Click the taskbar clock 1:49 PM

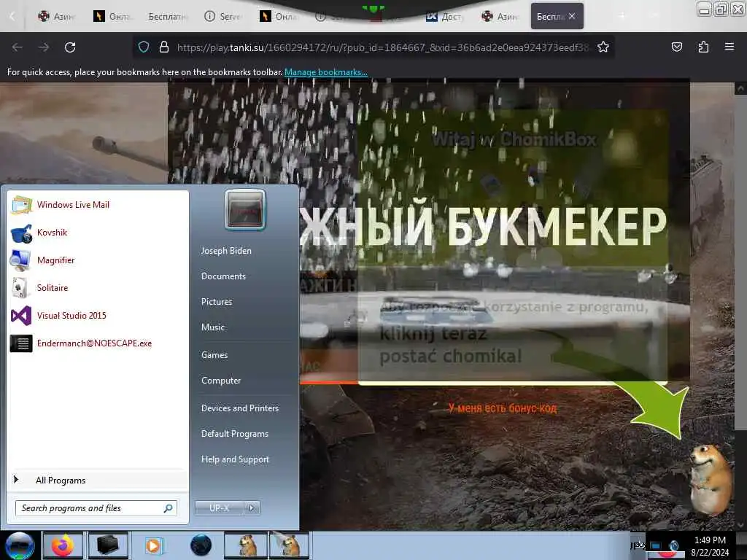710,540
